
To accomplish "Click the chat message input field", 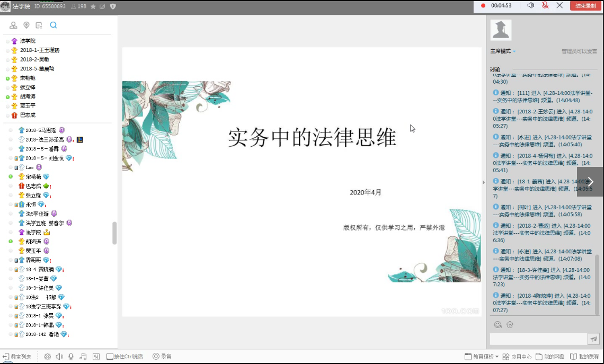I will (x=538, y=340).
